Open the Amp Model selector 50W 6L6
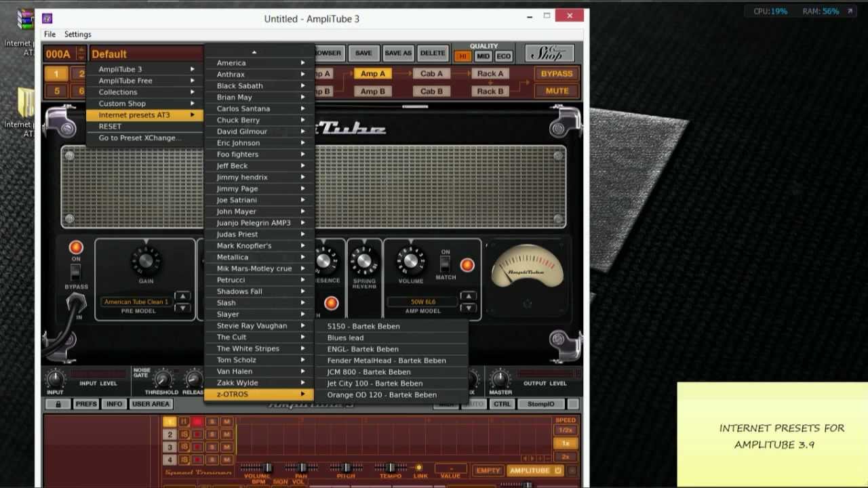 coord(423,302)
